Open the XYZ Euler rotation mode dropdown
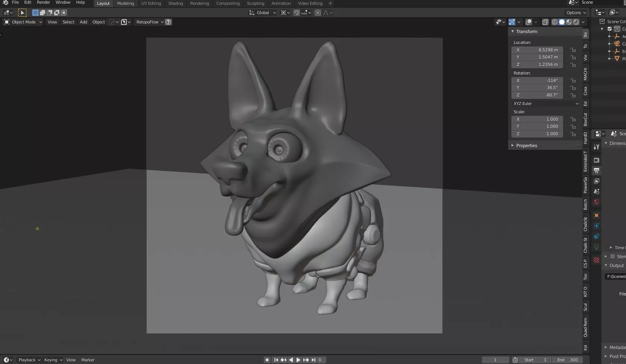 click(x=545, y=104)
